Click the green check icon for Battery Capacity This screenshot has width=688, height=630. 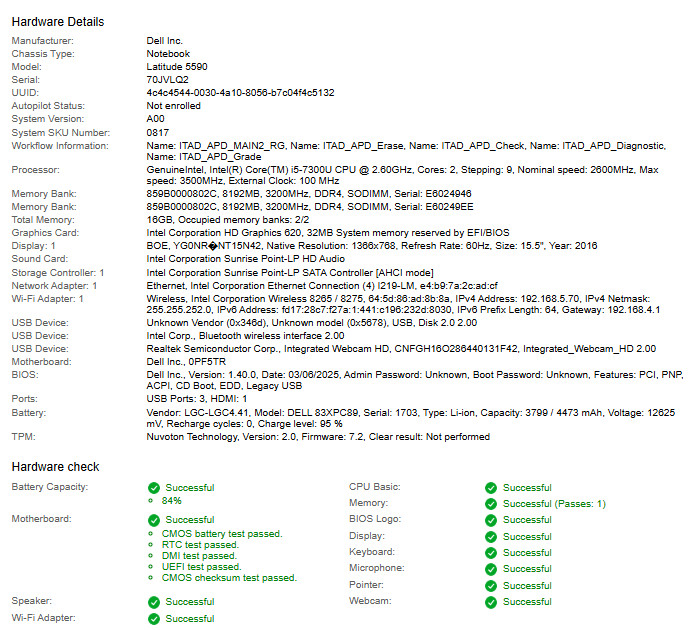tap(154, 488)
